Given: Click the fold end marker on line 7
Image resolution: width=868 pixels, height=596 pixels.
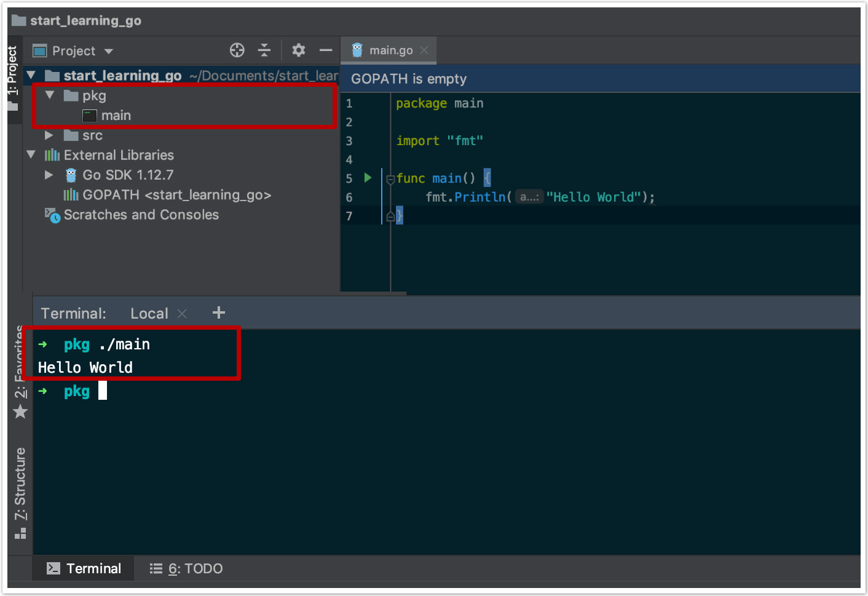Looking at the screenshot, I should 390,217.
